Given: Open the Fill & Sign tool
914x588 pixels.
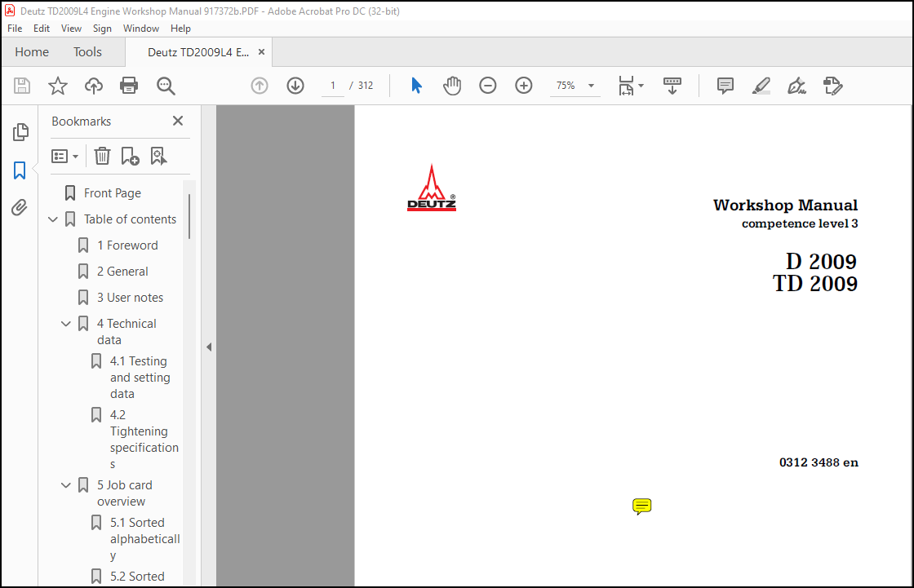Looking at the screenshot, I should 796,86.
